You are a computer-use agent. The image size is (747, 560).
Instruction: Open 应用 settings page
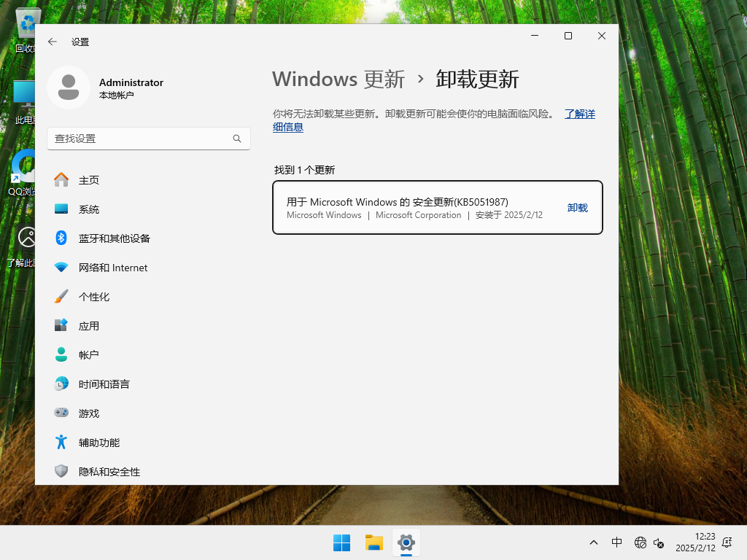tap(89, 326)
